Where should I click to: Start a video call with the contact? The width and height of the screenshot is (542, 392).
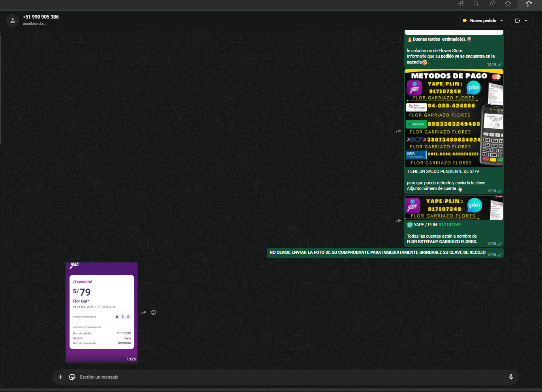pos(518,21)
